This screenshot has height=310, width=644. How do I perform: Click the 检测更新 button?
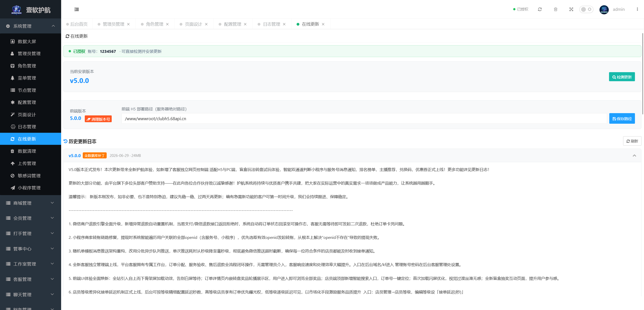(622, 77)
